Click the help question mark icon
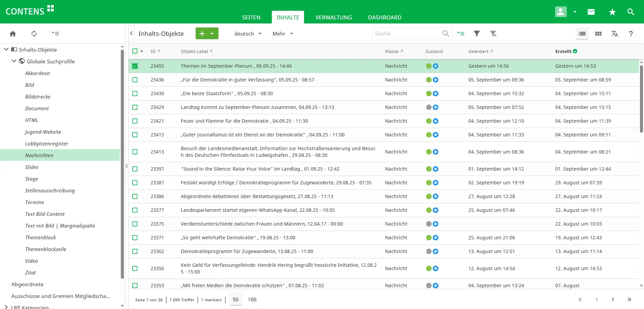This screenshot has width=644, height=309. pos(631,34)
